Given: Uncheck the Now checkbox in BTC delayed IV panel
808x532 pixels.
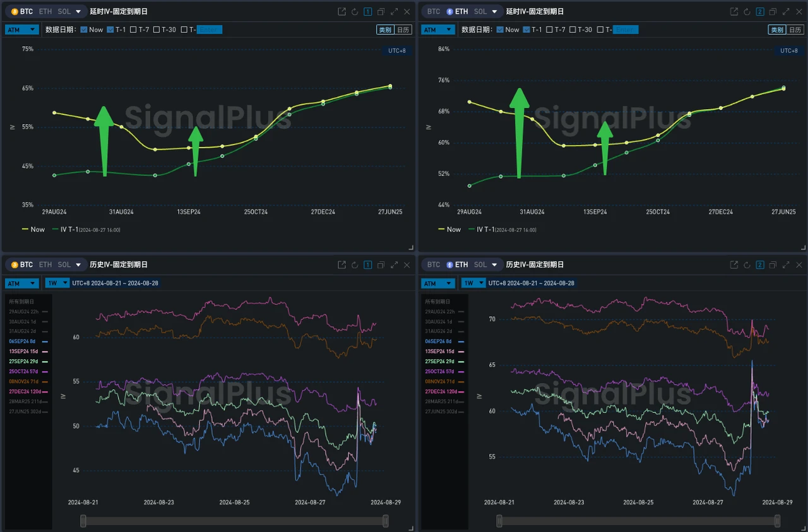Looking at the screenshot, I should 85,30.
